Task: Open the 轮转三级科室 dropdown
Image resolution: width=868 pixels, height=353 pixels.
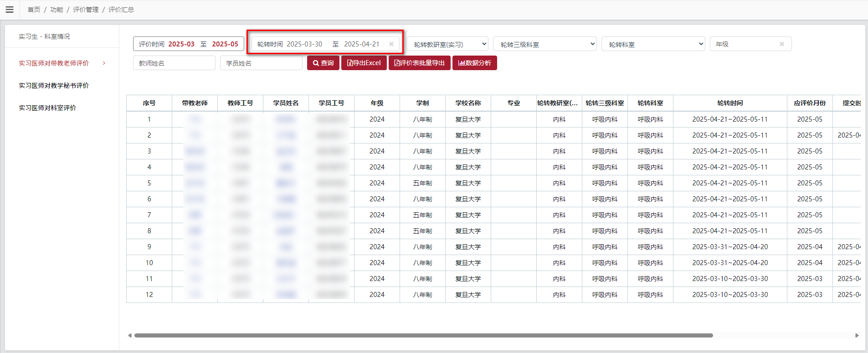Action: pos(545,44)
